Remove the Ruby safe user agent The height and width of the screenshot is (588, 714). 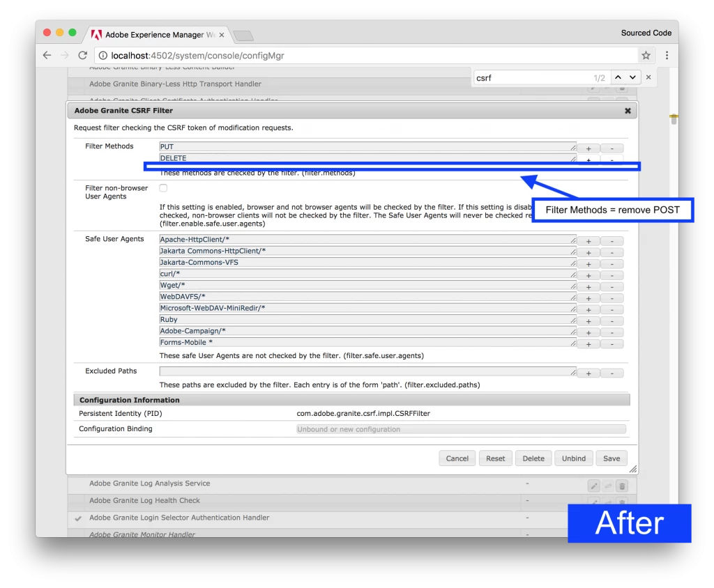(x=612, y=321)
